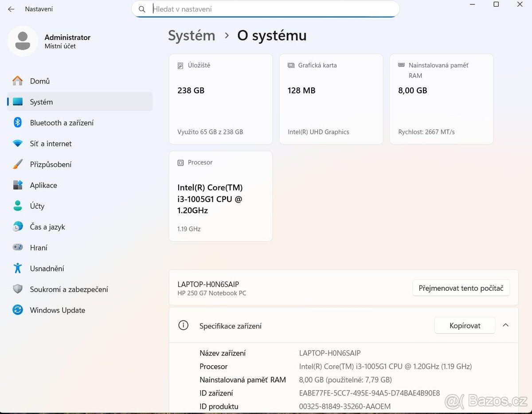Open the Úložiště storage card
The width and height of the screenshot is (532, 414).
point(220,99)
